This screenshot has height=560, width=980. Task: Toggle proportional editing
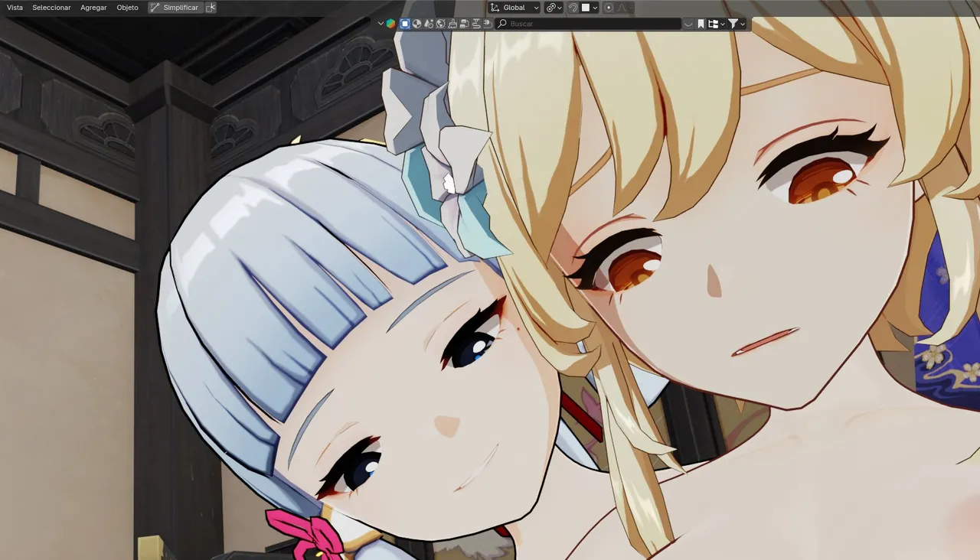pyautogui.click(x=609, y=8)
